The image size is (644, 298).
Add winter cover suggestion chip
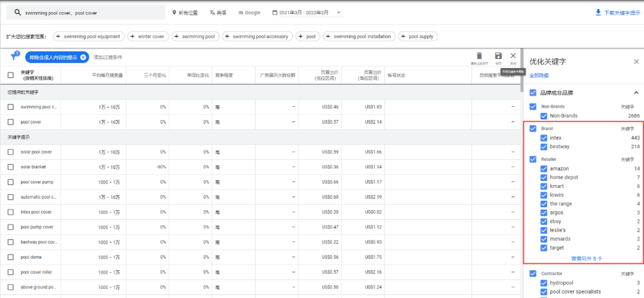[148, 36]
